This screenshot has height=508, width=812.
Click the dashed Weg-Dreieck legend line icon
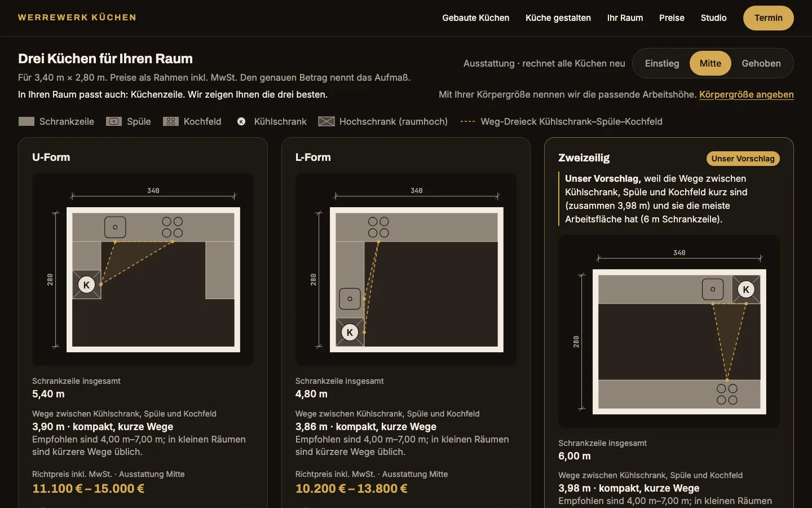click(x=468, y=121)
